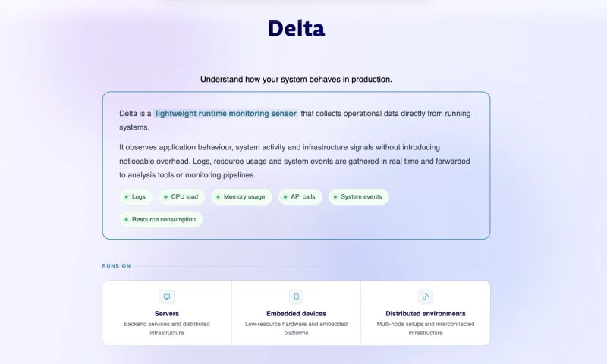
Task: Select the System events tag pill
Action: click(x=358, y=197)
